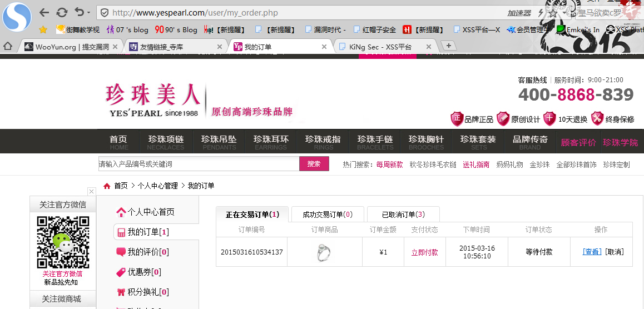Viewport: 644px width, 309px height.
Task: Close the WooYun.org tab
Action: click(x=115, y=47)
